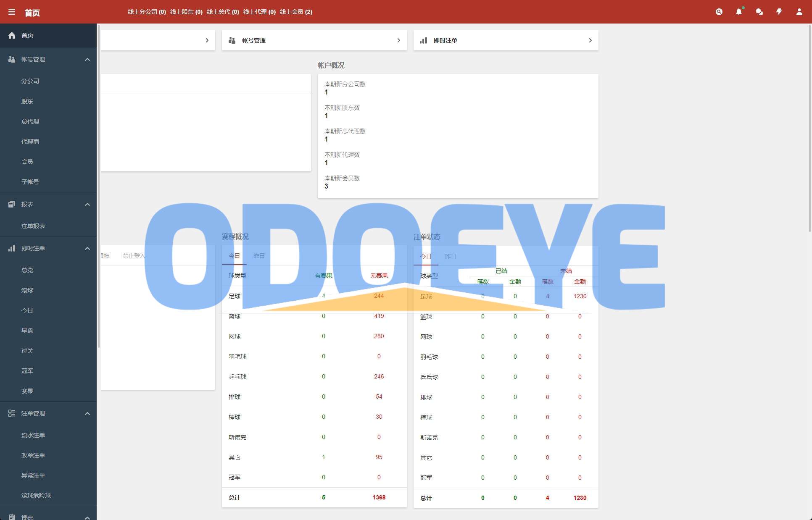Click the 注单管理 list icon in sidebar

click(12, 413)
